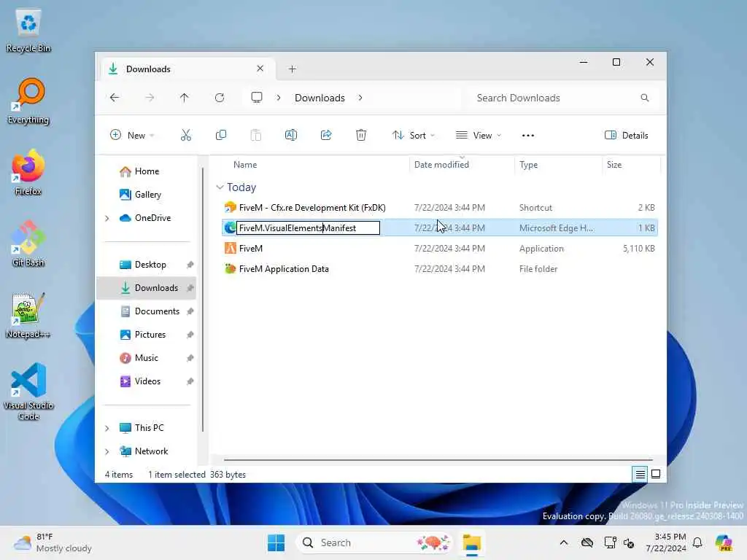Viewport: 747px width, 560px height.
Task: Sort by the Name column header
Action: click(245, 165)
